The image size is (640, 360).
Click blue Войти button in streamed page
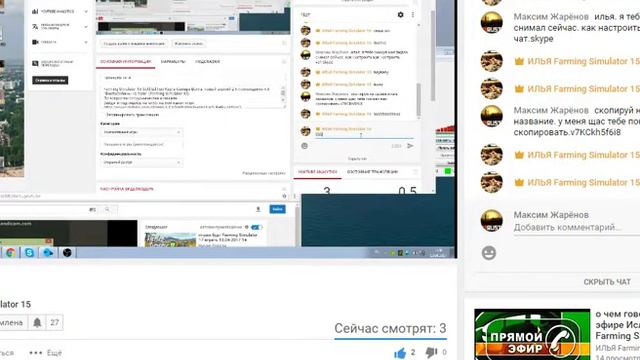click(x=277, y=209)
